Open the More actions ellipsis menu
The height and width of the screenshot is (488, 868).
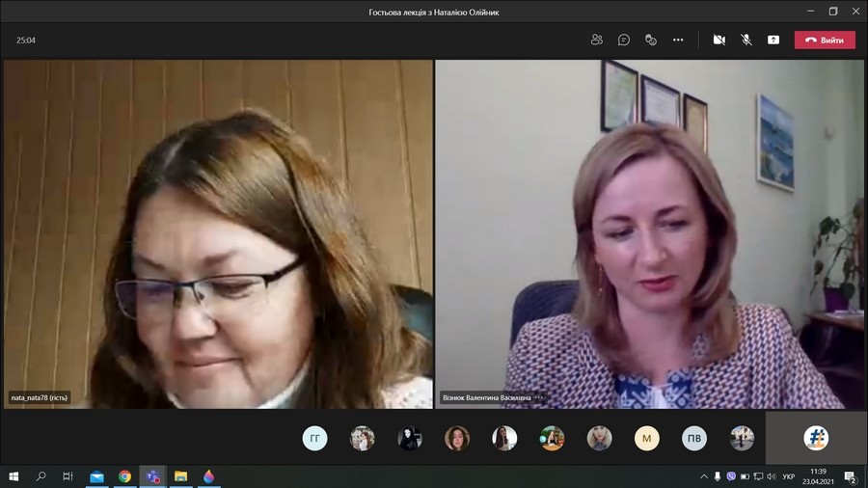click(678, 40)
